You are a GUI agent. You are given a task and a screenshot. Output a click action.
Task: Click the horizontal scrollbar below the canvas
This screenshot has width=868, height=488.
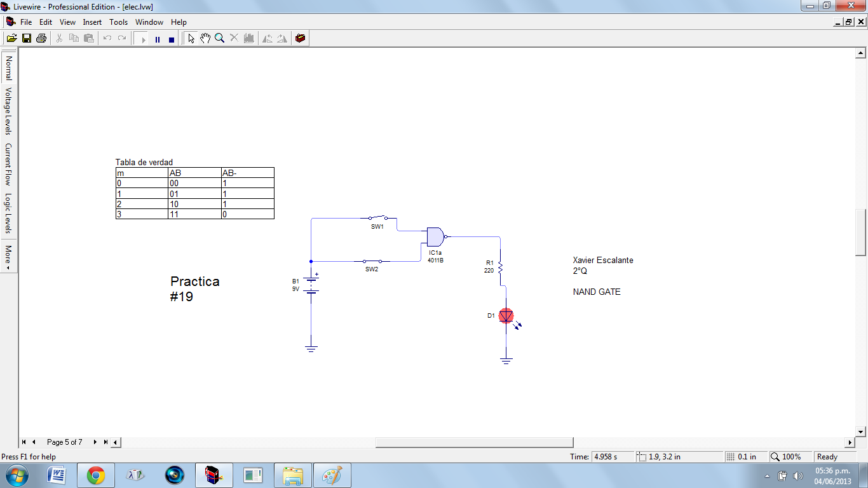click(x=473, y=442)
